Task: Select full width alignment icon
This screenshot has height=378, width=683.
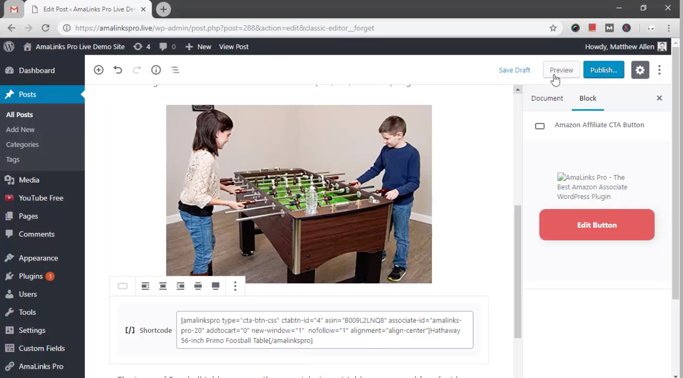Action: (216, 286)
